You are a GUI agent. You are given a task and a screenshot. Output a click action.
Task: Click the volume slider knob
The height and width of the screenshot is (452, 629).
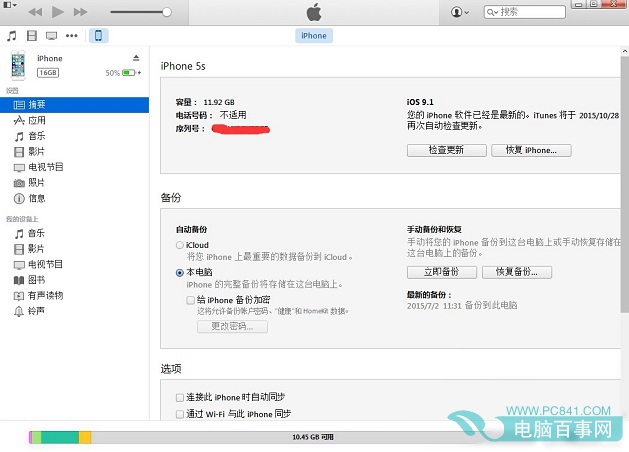pos(167,12)
